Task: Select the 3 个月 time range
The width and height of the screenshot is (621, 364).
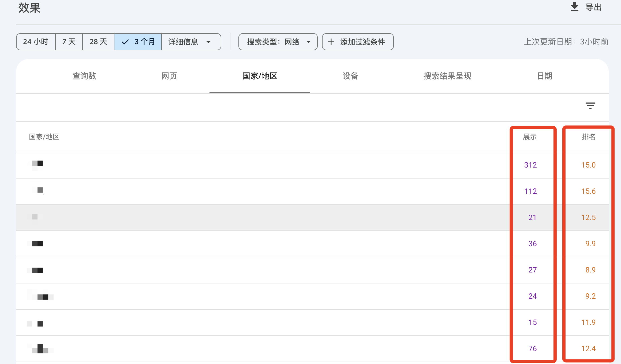Action: click(138, 42)
